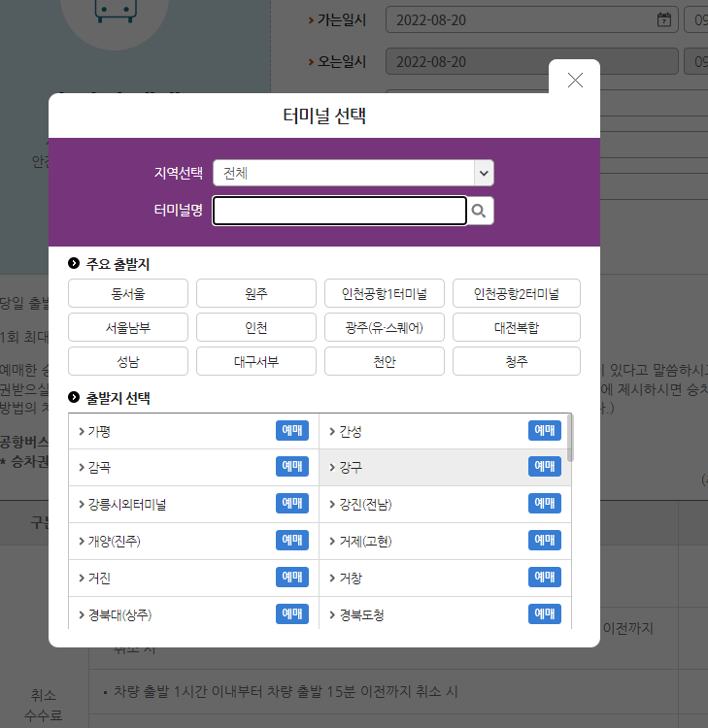
Task: Choose 인천공항2터미널 departure
Action: [517, 293]
